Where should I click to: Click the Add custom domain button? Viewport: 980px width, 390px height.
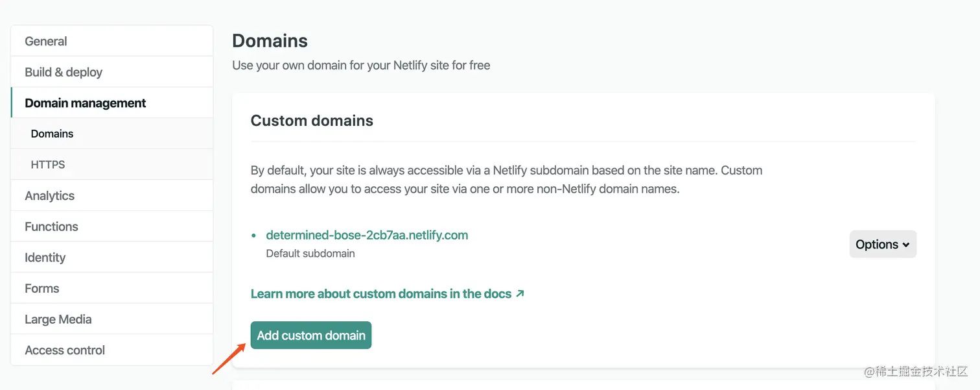310,335
